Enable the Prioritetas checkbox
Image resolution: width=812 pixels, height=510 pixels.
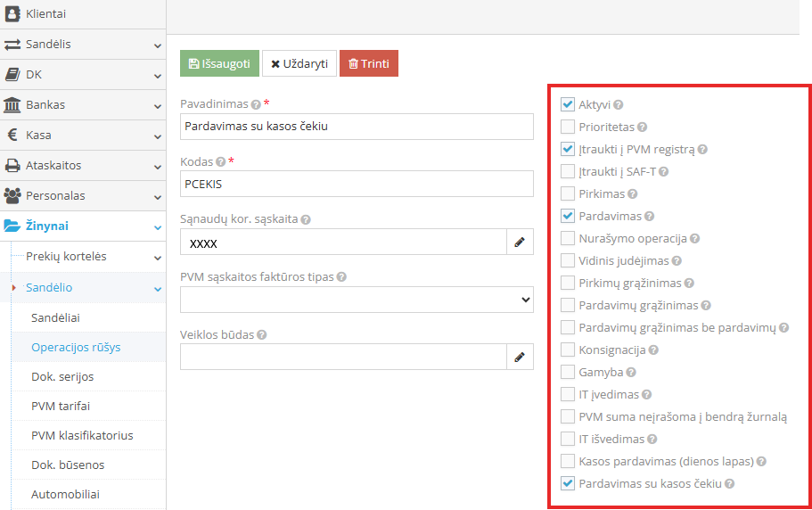coord(568,127)
